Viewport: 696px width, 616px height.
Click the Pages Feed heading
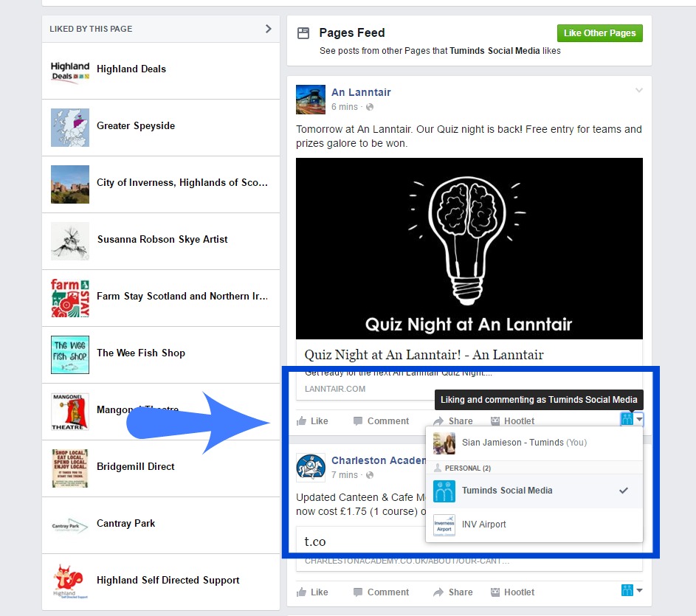pyautogui.click(x=352, y=33)
